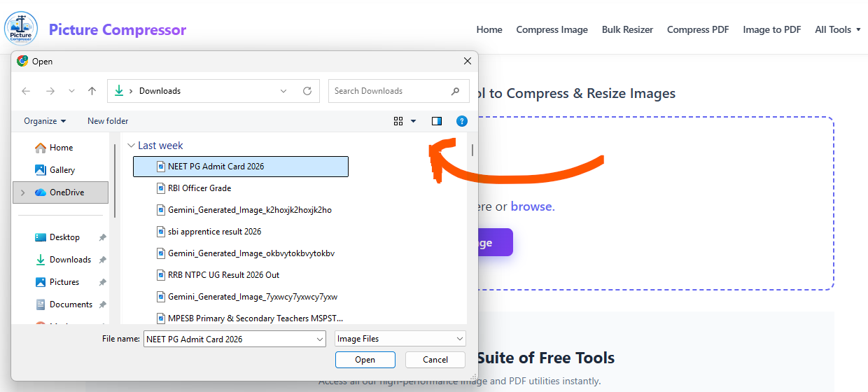Open Image to PDF page
Image resolution: width=868 pixels, height=392 pixels.
[x=772, y=29]
